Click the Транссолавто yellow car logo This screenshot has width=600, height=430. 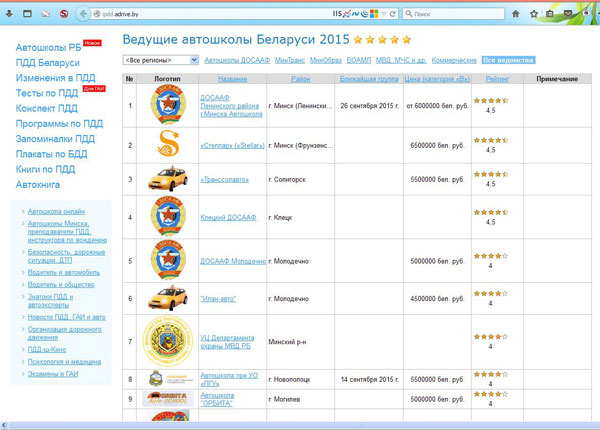tap(168, 179)
